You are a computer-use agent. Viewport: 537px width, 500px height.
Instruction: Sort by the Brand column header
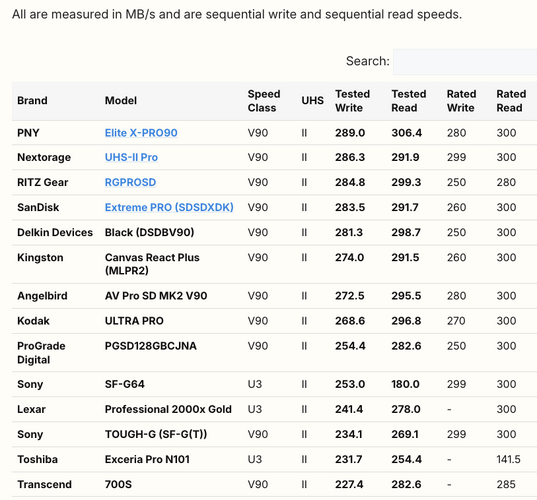[32, 101]
